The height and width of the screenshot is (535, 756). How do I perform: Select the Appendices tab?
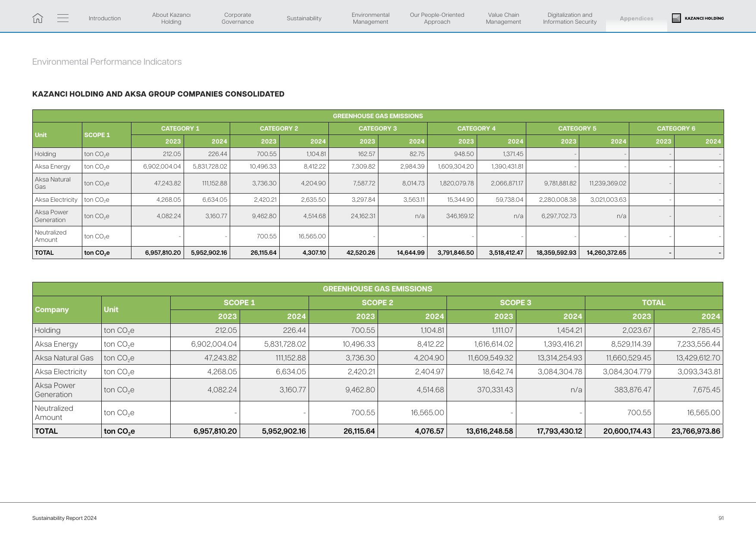(636, 19)
